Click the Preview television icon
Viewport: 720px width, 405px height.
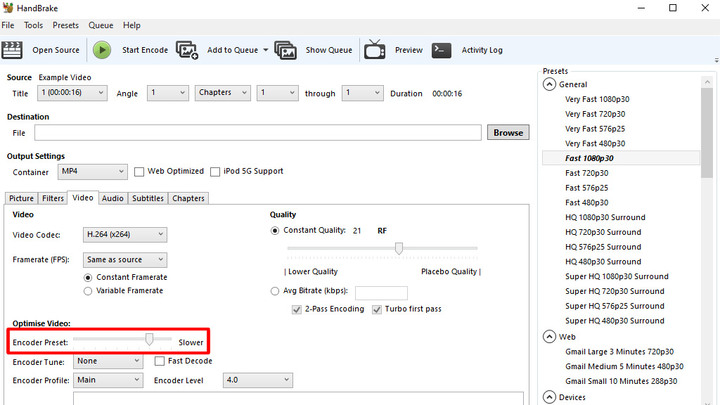[x=375, y=49]
